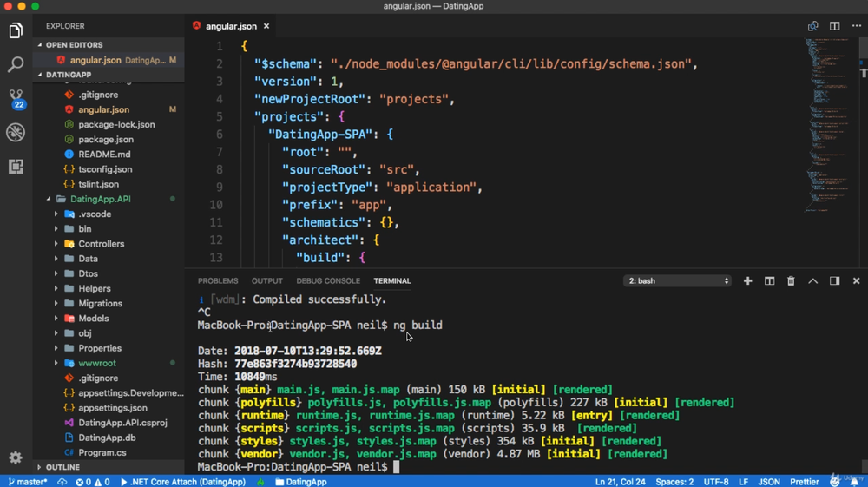Change end of line sequence LF
The image size is (868, 487).
pyautogui.click(x=743, y=482)
